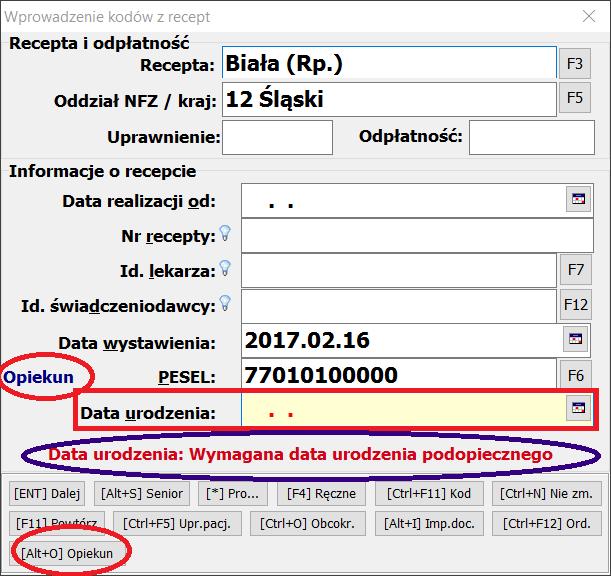
Task: Click the PESEL field 77010100000
Action: point(399,373)
